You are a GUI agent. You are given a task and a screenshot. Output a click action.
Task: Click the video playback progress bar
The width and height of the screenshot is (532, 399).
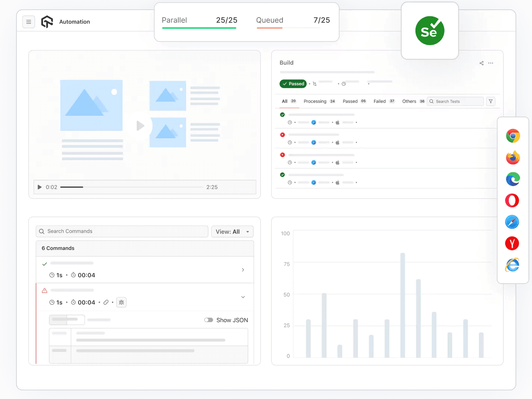click(131, 187)
